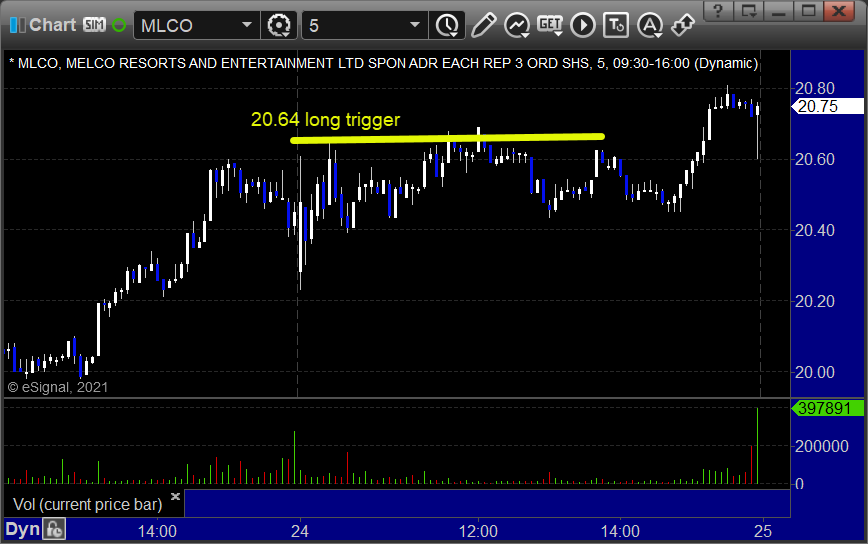Click the SIM mode badge
This screenshot has width=868, height=544.
(95, 25)
